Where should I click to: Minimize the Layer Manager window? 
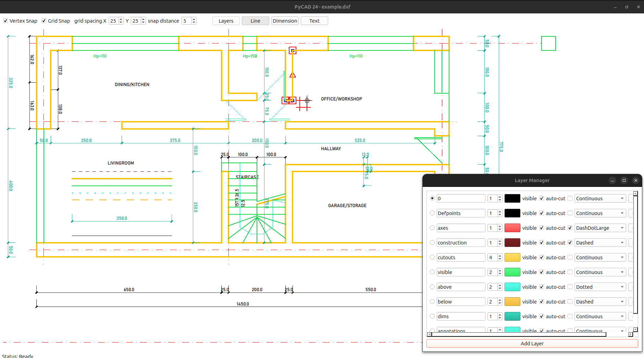tap(612, 180)
